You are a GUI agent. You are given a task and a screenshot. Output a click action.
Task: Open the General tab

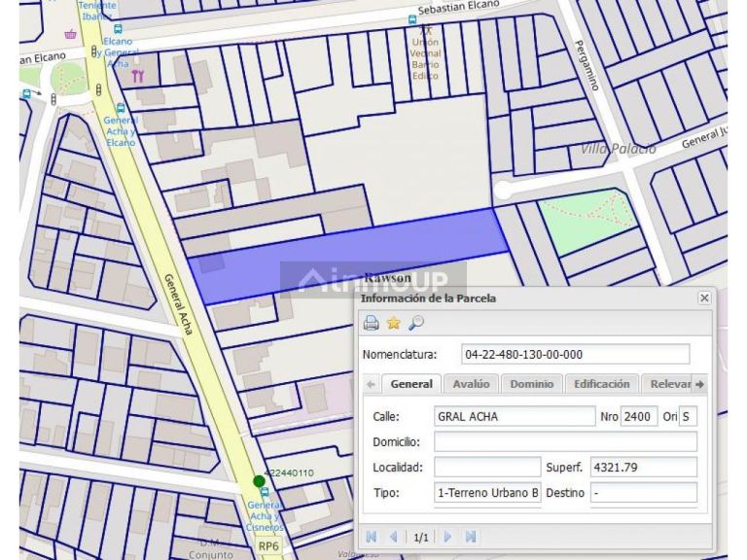point(411,384)
